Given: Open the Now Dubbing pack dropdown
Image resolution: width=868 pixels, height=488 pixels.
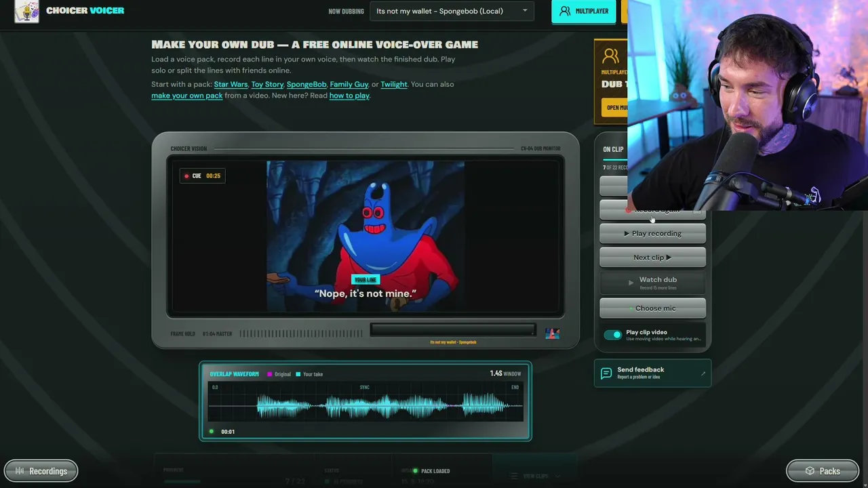Looking at the screenshot, I should (x=452, y=11).
